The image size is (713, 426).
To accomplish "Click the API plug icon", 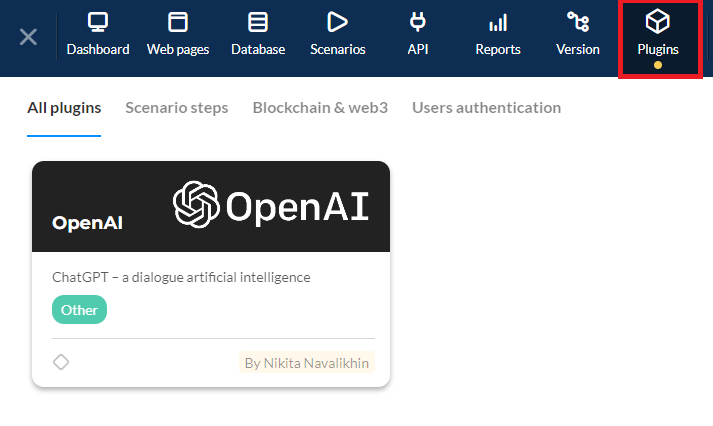I will (x=418, y=22).
